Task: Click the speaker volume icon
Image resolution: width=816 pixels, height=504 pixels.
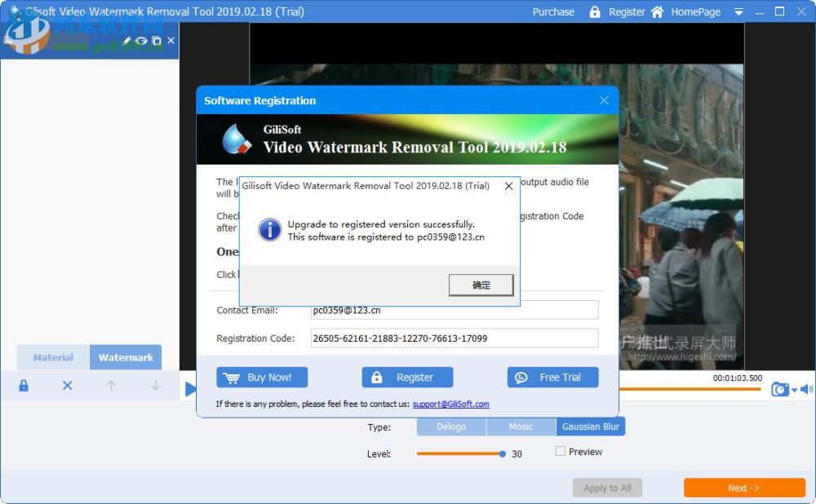Action: point(808,389)
